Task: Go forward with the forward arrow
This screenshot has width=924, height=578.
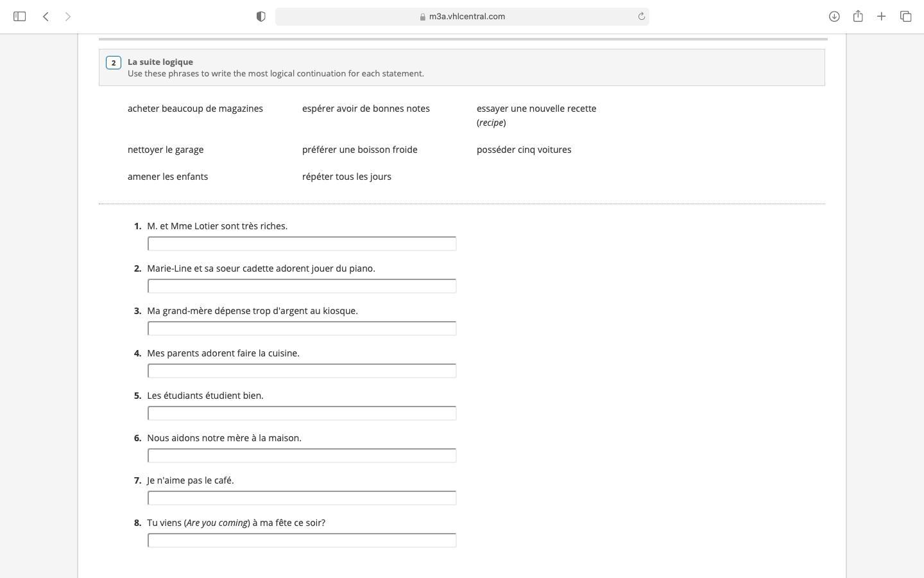Action: 68,17
